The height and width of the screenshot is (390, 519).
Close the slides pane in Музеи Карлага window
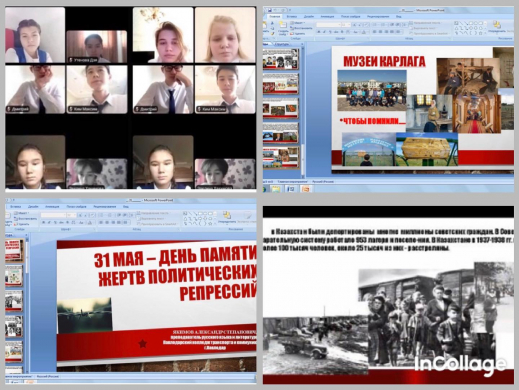coord(302,44)
